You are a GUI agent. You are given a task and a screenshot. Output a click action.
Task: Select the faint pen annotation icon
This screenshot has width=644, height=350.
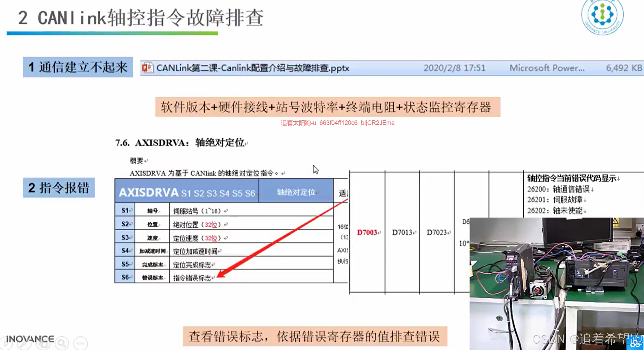point(24,344)
